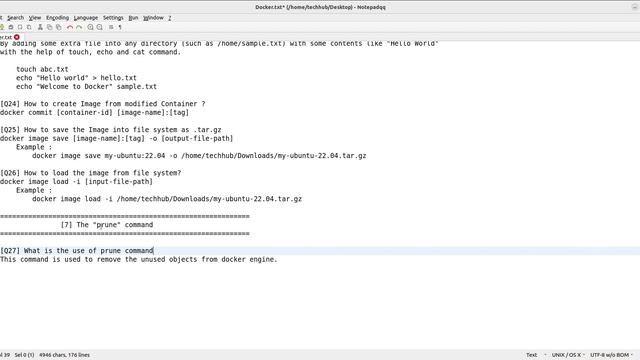Click the [Q27] What is the use of prune line
The width and height of the screenshot is (640, 360).
[76, 251]
